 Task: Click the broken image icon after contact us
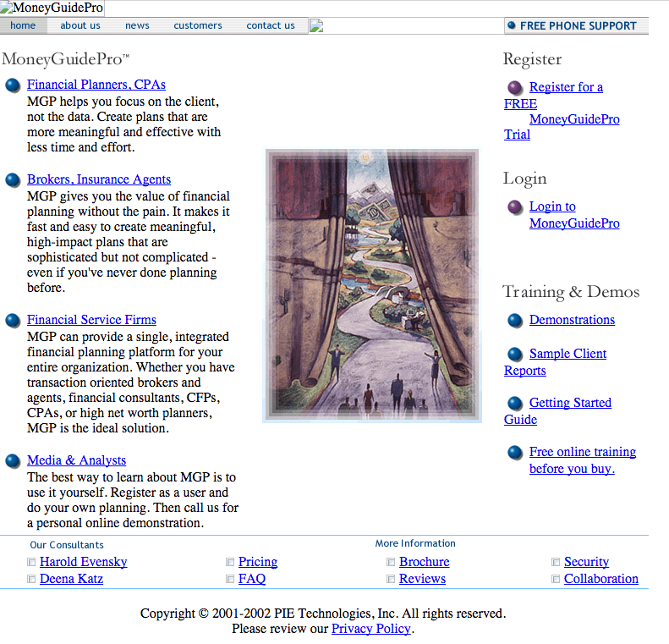pyautogui.click(x=316, y=25)
